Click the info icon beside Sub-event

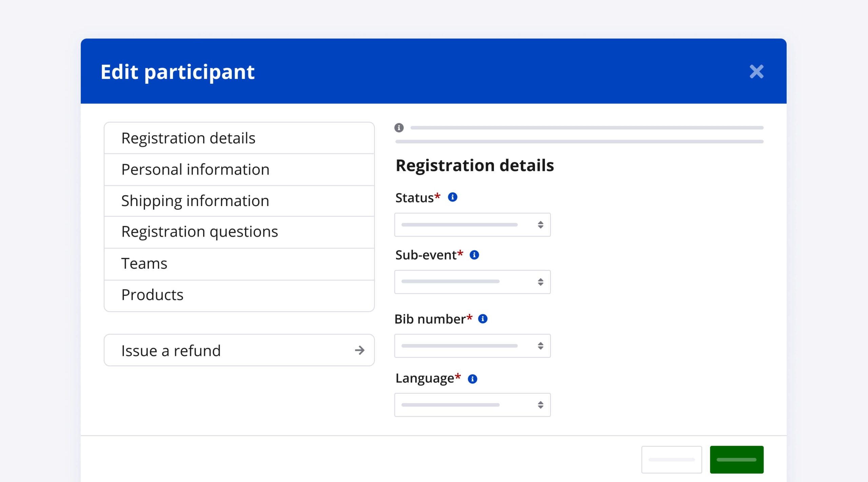(474, 255)
